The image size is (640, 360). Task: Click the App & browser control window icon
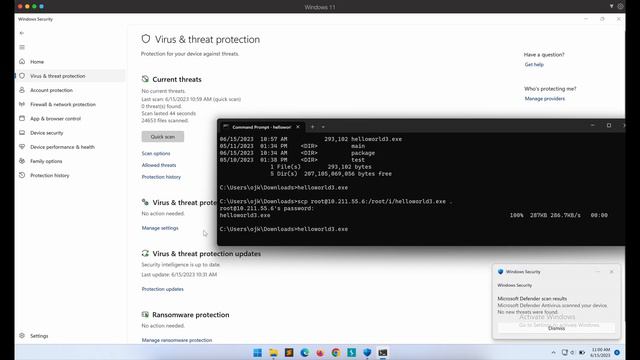tap(22, 118)
